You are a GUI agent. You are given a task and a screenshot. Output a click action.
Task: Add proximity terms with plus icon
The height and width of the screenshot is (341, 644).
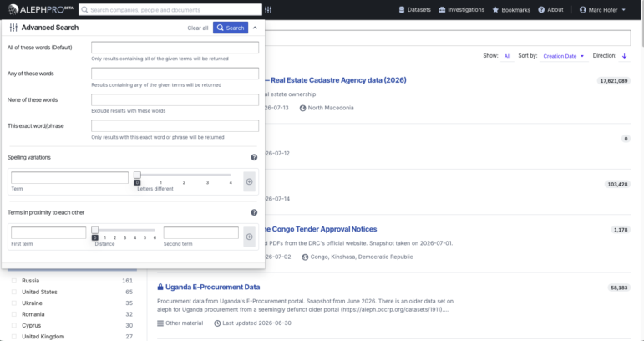point(249,237)
